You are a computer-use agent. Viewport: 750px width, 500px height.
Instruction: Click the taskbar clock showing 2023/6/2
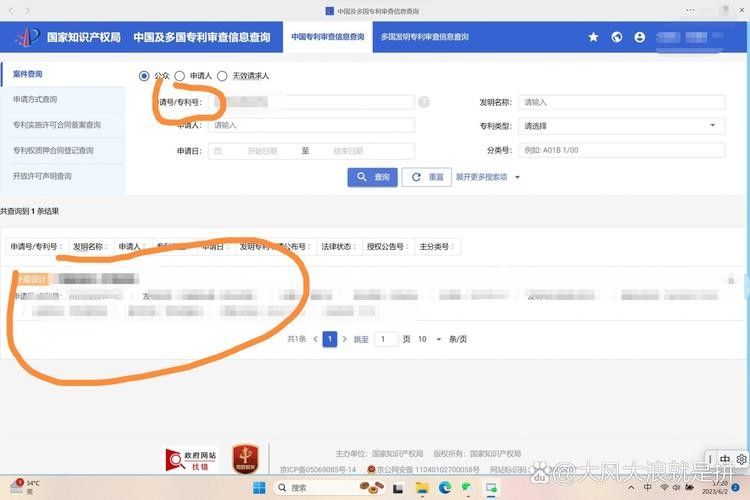(x=716, y=488)
